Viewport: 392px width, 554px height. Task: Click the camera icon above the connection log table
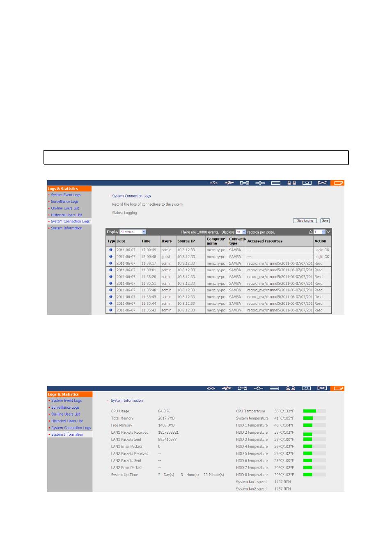click(307, 183)
